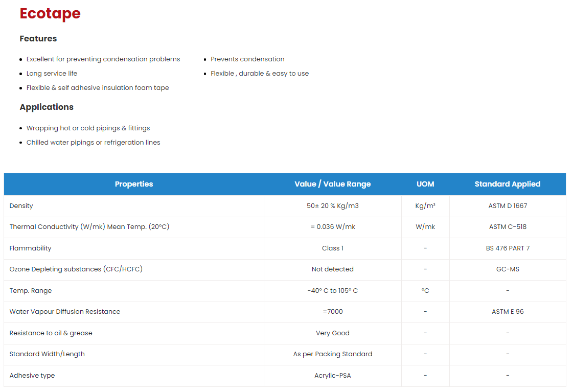Viewport: 573px width, 392px height.
Task: Click the 'Temp. Range' property cell
Action: click(x=134, y=291)
